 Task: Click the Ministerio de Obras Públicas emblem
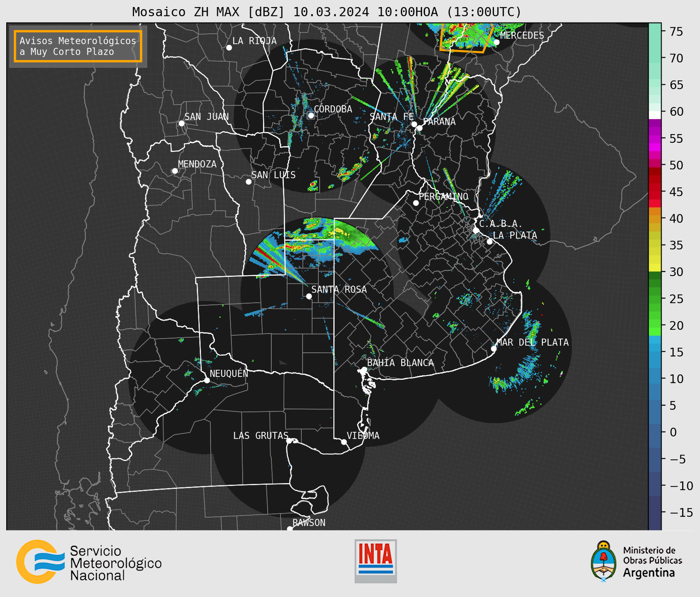(604, 561)
